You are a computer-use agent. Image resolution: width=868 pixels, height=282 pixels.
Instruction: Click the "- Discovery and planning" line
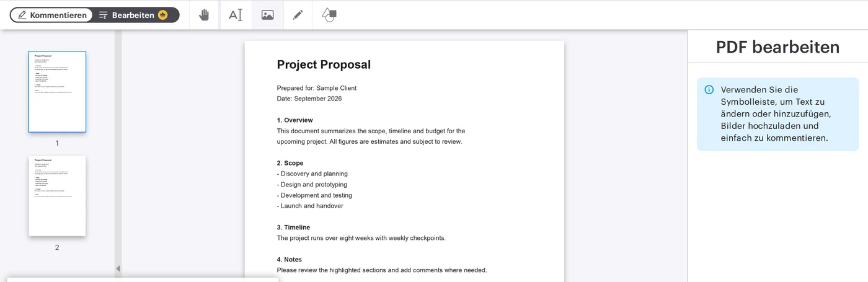[312, 174]
